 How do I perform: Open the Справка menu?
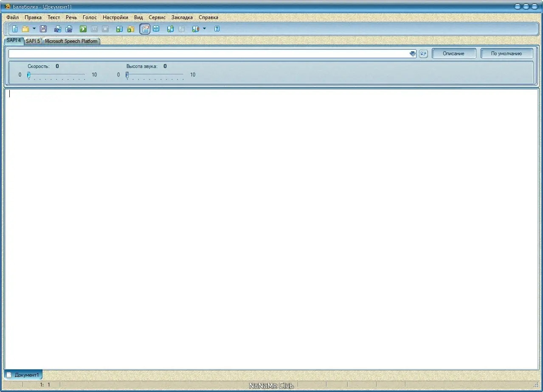click(x=208, y=17)
